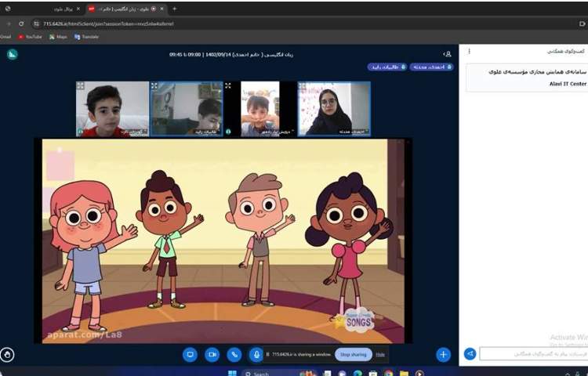Open the users list icon

pos(447,54)
